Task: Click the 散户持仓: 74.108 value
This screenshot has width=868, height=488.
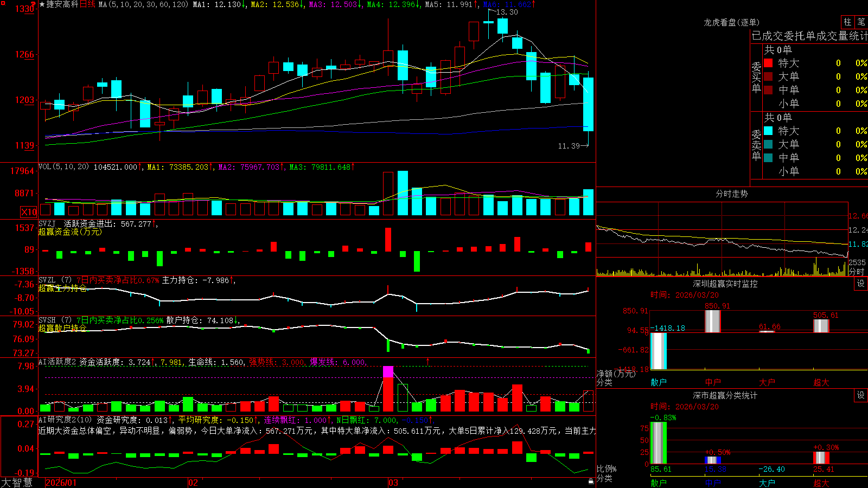Action: tap(200, 320)
